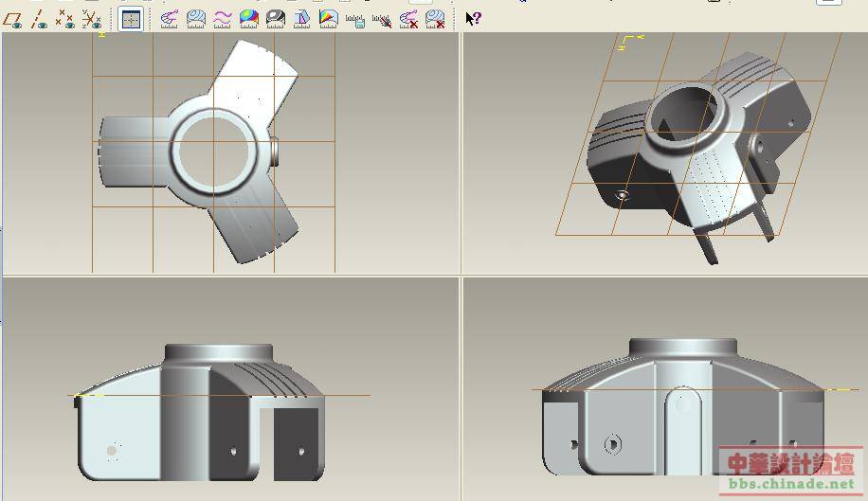Open the Curvature analysis tool
Viewport: 868px width, 501px height.
(170, 18)
